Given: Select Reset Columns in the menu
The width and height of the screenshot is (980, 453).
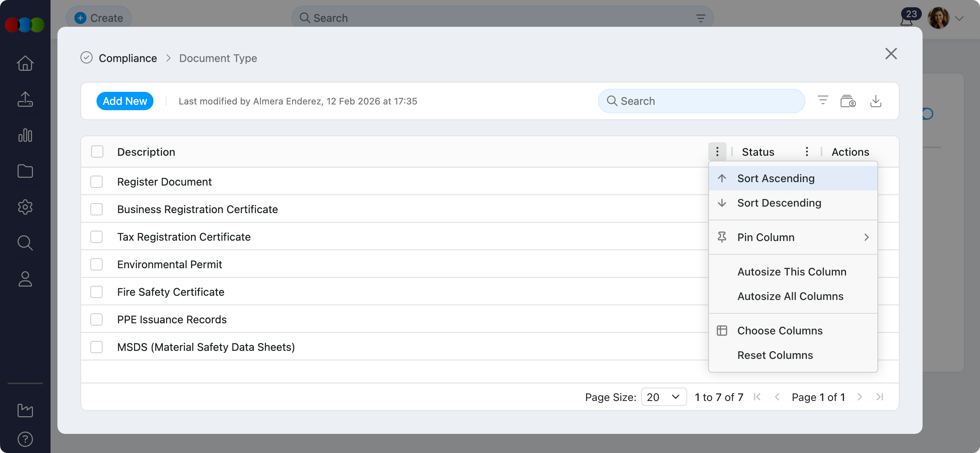Looking at the screenshot, I should pos(775,355).
